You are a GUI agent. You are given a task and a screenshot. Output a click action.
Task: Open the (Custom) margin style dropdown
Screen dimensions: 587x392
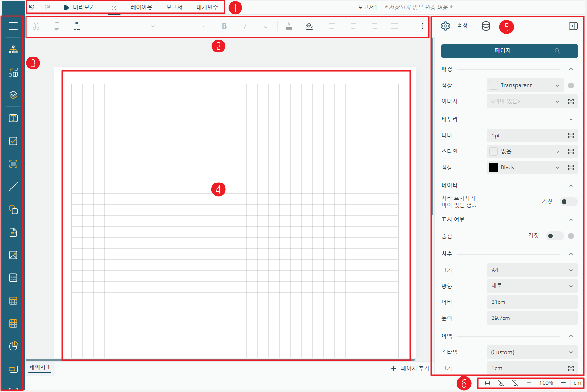[532, 352]
